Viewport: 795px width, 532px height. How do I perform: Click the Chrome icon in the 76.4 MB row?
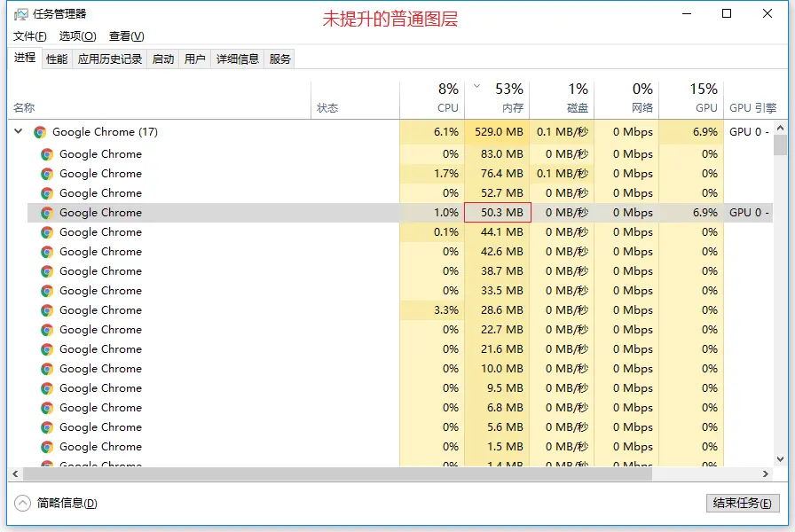pos(47,174)
